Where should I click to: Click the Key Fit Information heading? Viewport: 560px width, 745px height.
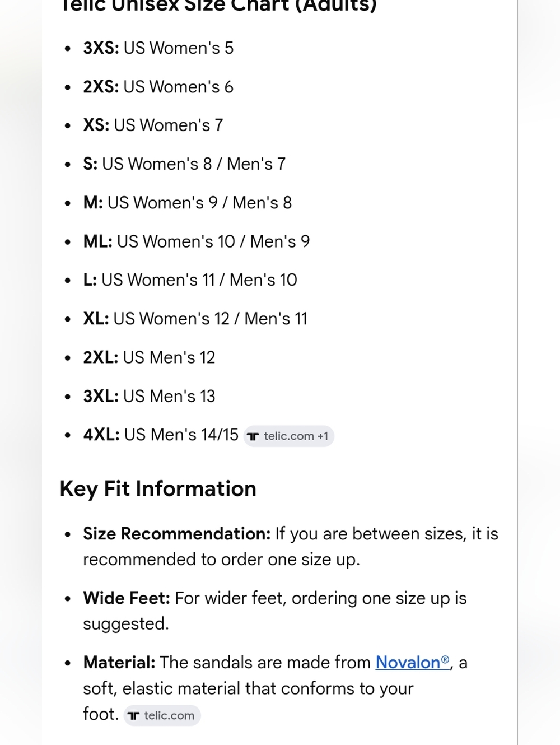click(158, 489)
